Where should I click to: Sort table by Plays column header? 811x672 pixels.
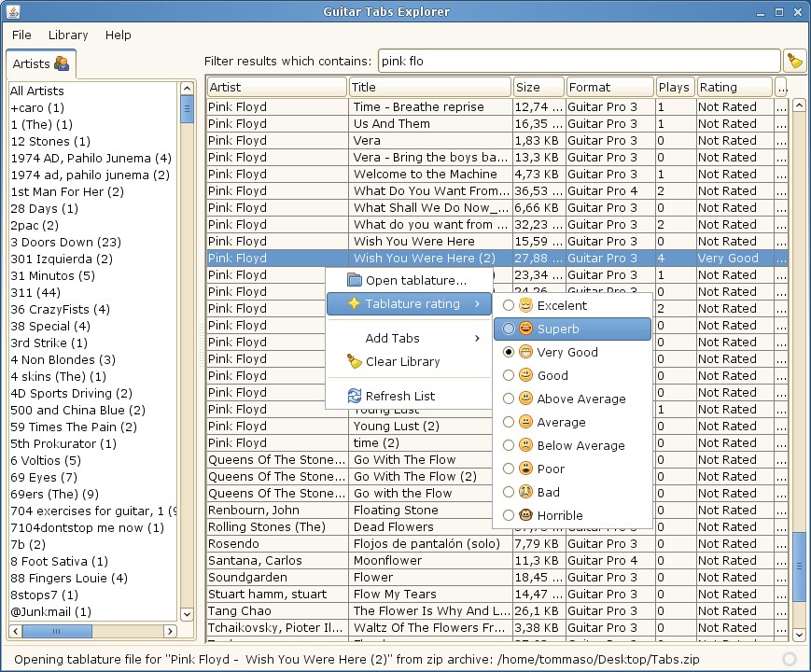(x=675, y=87)
